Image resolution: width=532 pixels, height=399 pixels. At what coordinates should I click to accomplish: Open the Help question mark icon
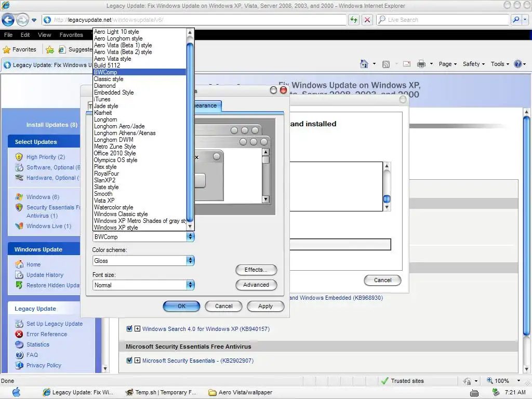pyautogui.click(x=517, y=64)
